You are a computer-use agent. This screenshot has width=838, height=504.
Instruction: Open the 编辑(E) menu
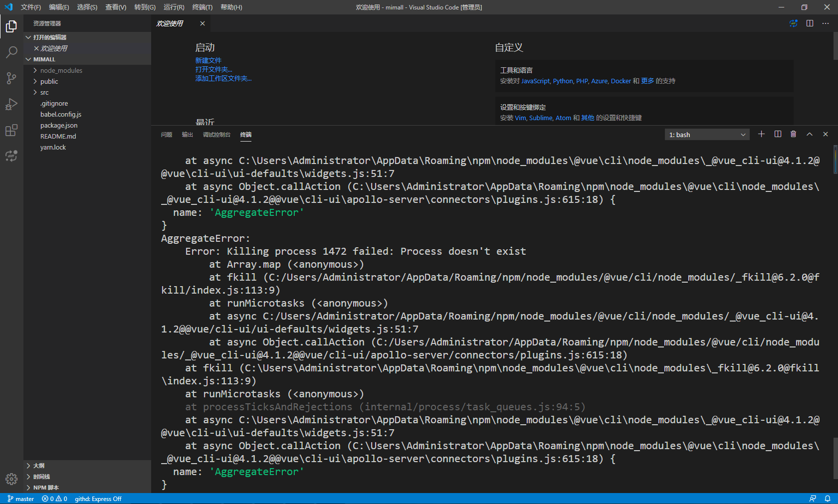59,7
